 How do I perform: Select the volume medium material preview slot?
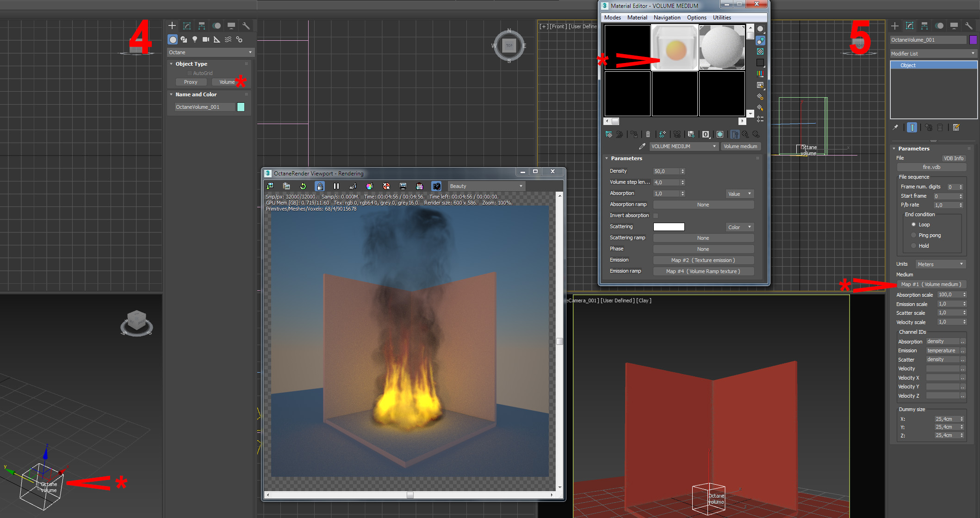pyautogui.click(x=675, y=48)
